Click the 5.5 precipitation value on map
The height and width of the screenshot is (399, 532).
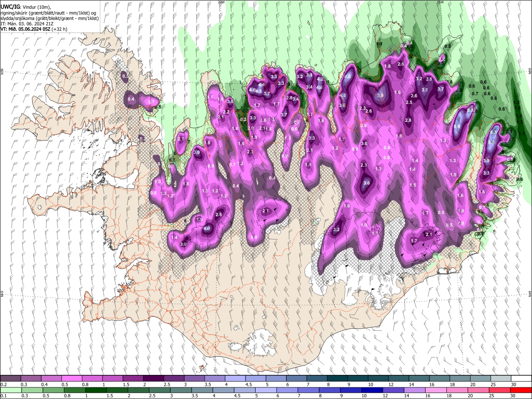491,142
